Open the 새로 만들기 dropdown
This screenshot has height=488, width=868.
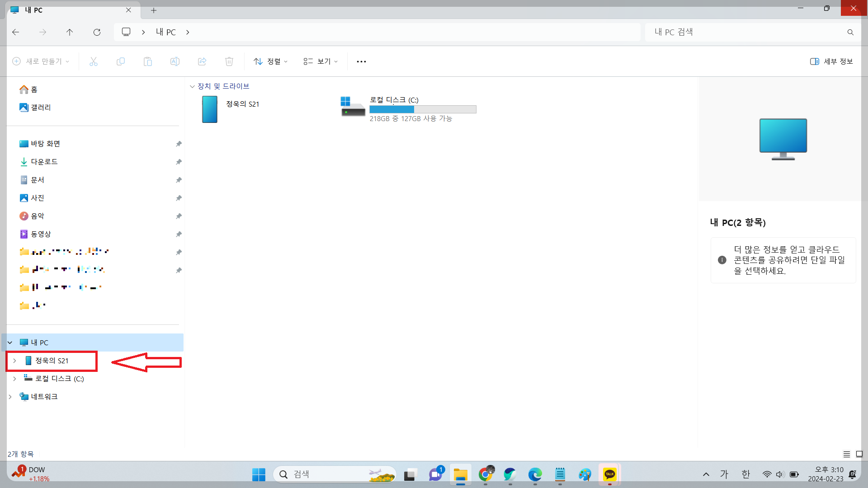tap(41, 61)
